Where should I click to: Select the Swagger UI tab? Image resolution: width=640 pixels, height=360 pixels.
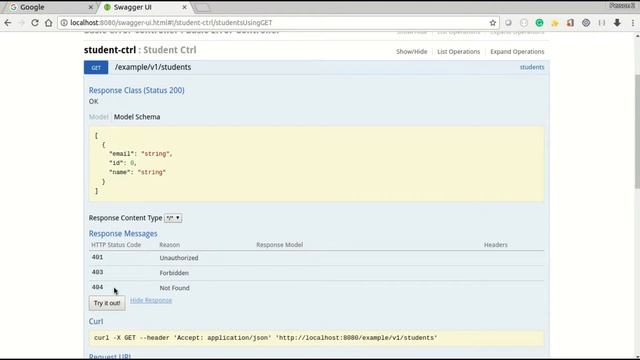tap(145, 7)
